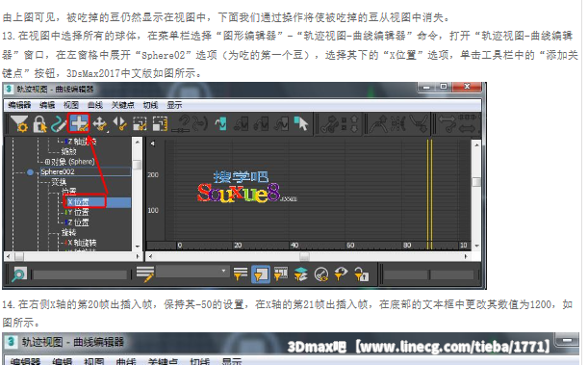Image resolution: width=588 pixels, height=365 pixels.
Task: Click tree vertical scrollbar thumb
Action: pyautogui.click(x=138, y=165)
